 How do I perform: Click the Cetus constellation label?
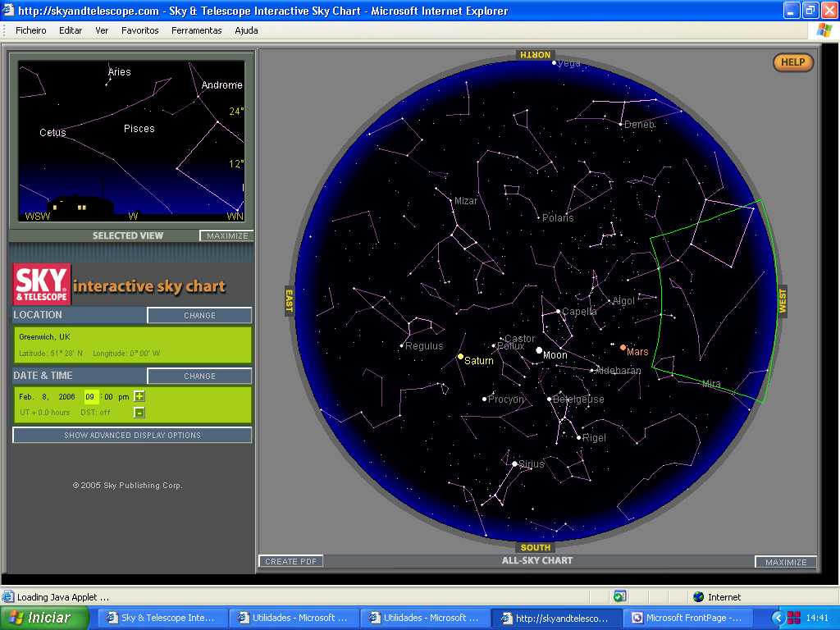point(52,132)
